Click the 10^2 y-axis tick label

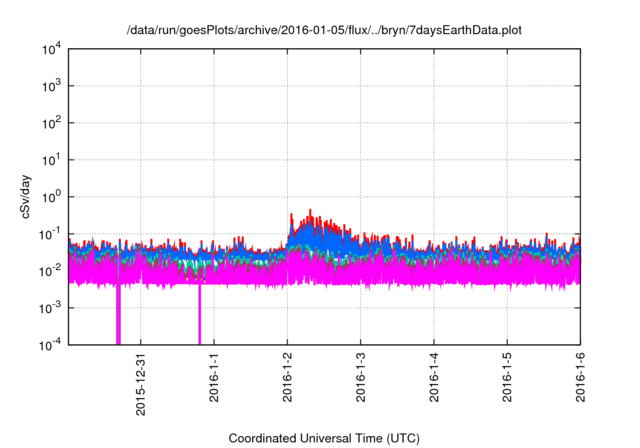pyautogui.click(x=51, y=123)
